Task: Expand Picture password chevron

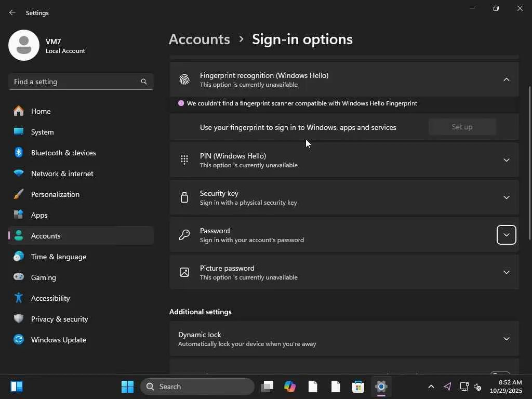Action: click(x=506, y=272)
